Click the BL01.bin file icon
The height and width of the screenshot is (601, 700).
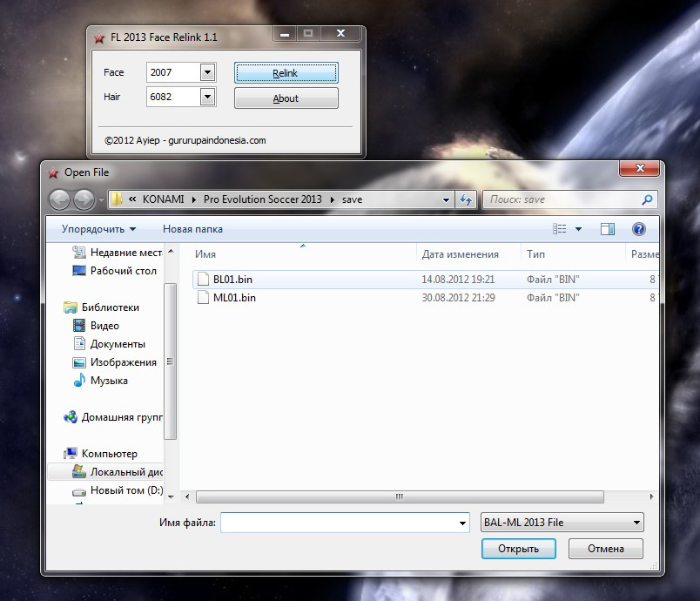pyautogui.click(x=203, y=279)
